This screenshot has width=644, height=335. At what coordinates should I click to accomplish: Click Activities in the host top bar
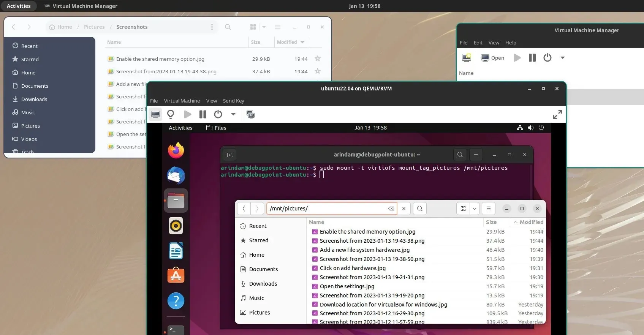pos(19,6)
